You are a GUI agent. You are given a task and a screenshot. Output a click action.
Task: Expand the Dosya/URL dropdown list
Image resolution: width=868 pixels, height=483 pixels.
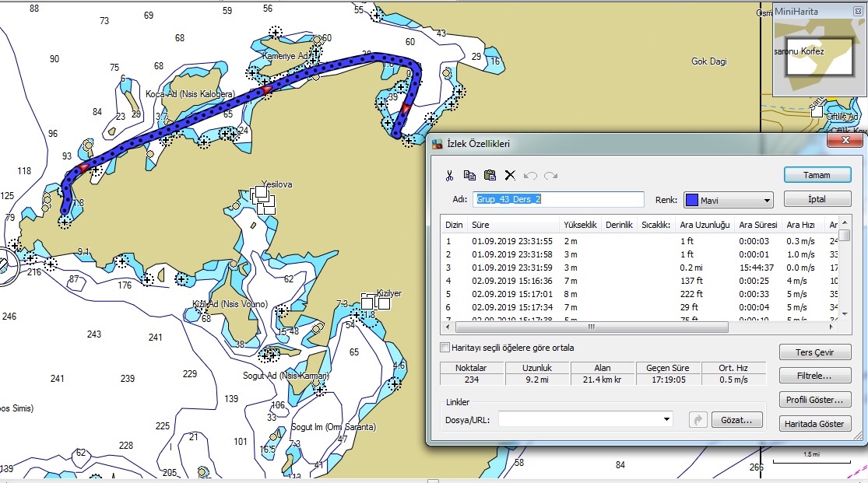(666, 419)
